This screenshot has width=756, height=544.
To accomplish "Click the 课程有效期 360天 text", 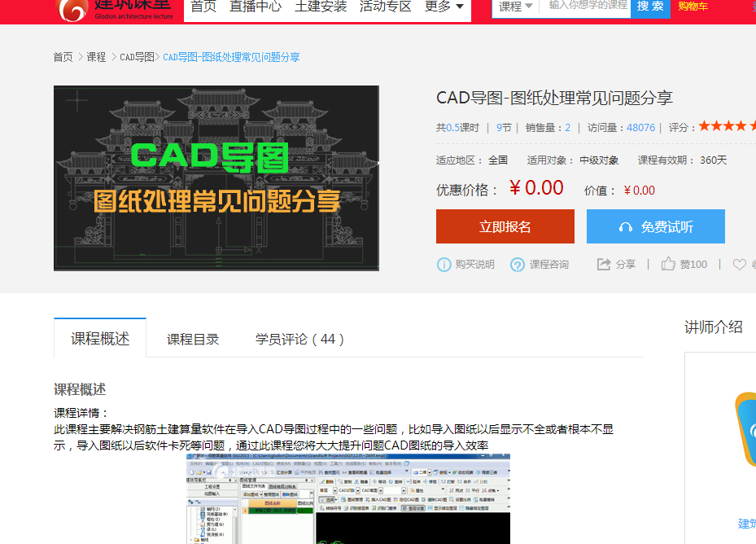I will click(x=682, y=160).
